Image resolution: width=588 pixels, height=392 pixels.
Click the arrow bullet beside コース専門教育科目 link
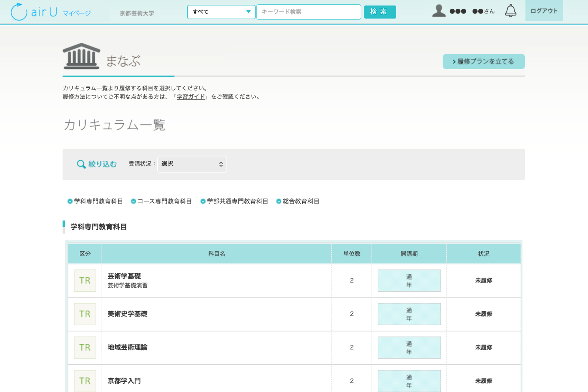point(134,202)
